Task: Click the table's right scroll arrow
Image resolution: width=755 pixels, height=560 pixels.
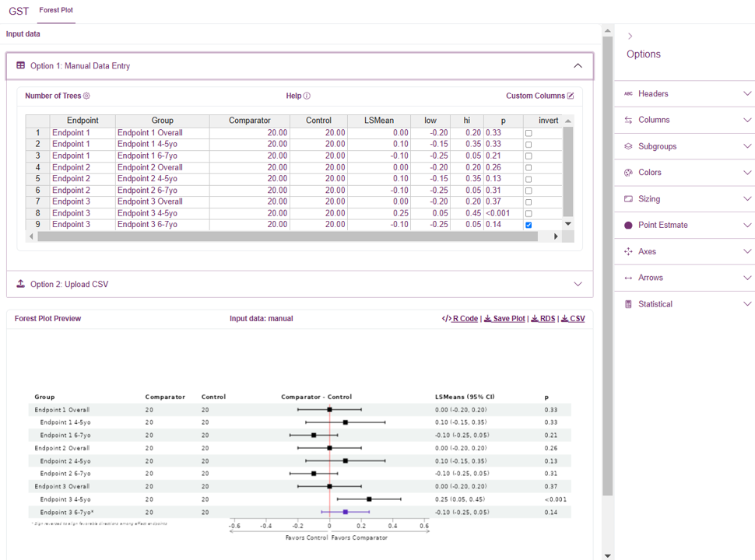Action: (556, 236)
